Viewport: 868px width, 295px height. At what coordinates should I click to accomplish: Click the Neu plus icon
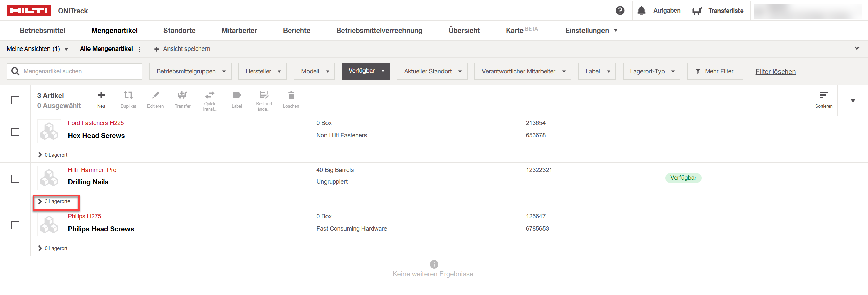click(x=101, y=95)
